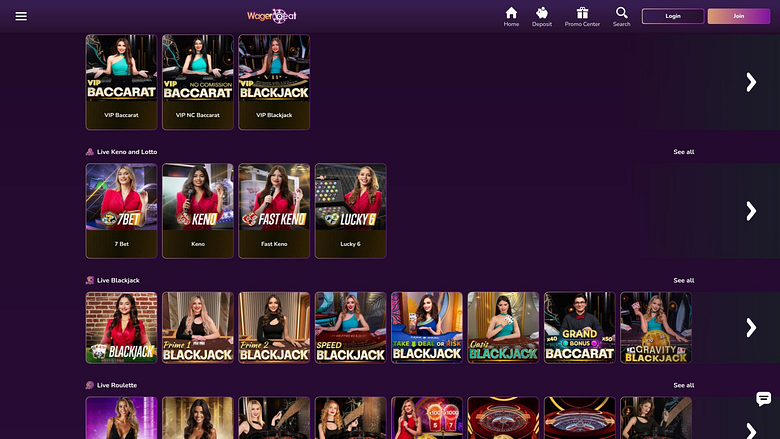Image resolution: width=780 pixels, height=439 pixels.
Task: Open the Prime 2 Blackjack table
Action: 274,328
